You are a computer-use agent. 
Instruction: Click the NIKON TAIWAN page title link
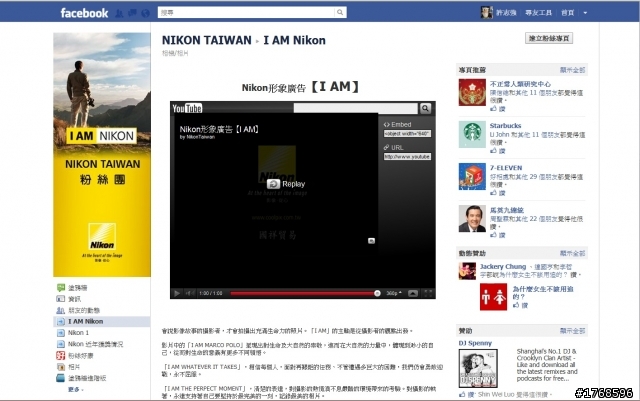207,40
